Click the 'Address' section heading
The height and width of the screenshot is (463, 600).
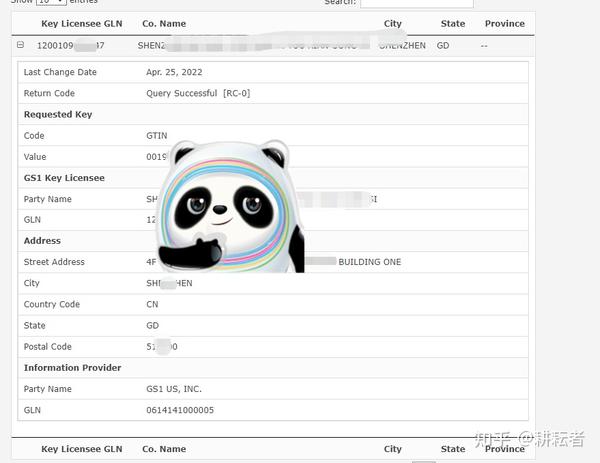point(42,241)
